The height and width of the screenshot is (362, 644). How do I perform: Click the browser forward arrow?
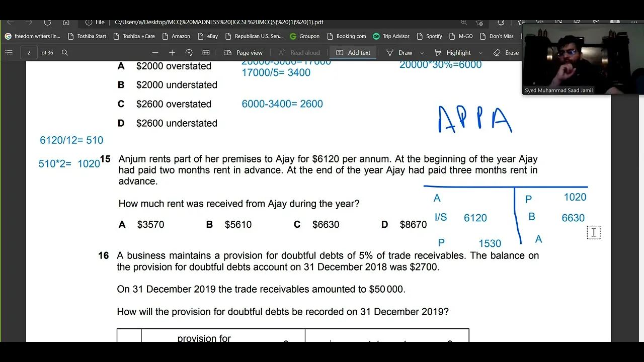29,22
